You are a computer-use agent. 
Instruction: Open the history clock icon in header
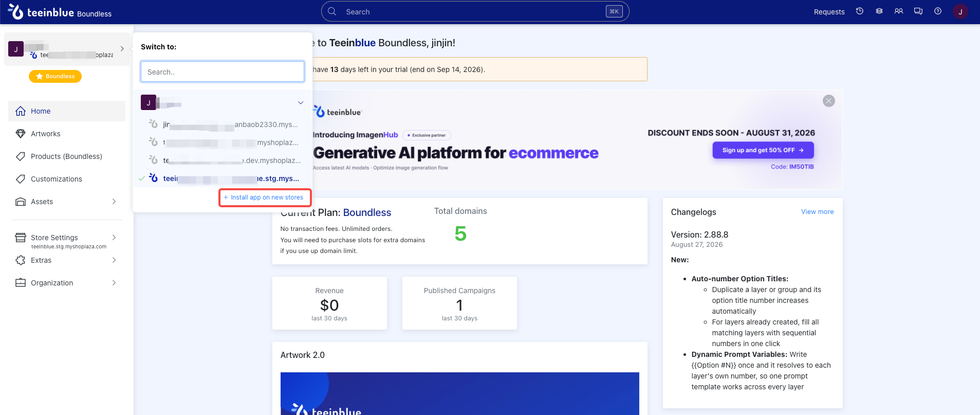point(860,11)
